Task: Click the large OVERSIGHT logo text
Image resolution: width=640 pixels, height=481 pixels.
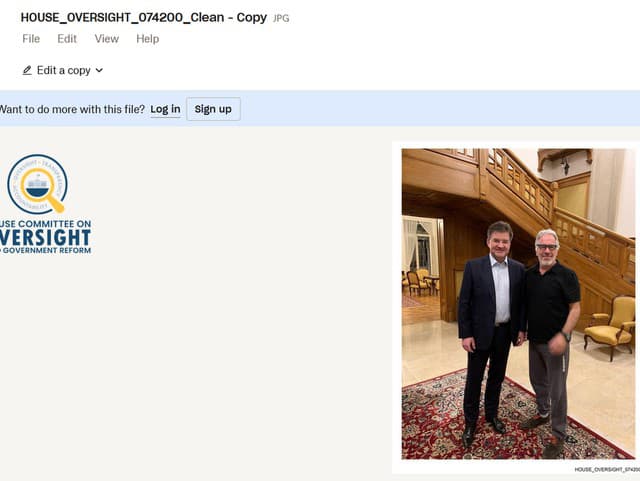Action: [45, 238]
